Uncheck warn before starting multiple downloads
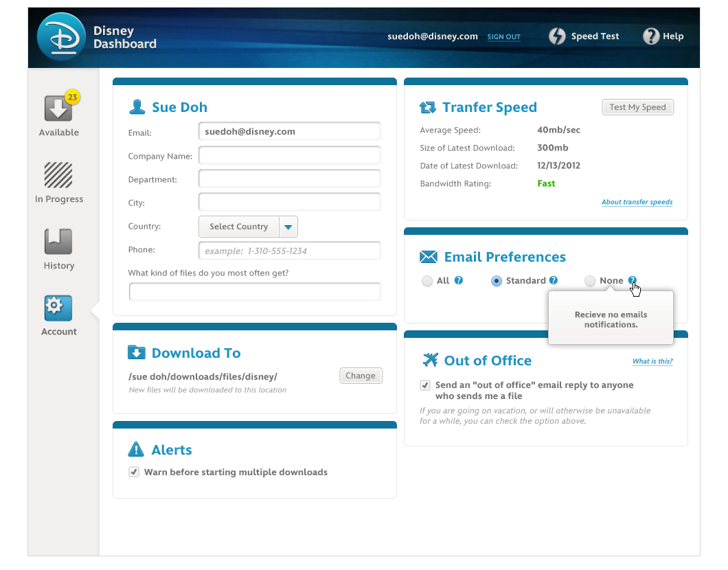 (x=134, y=472)
